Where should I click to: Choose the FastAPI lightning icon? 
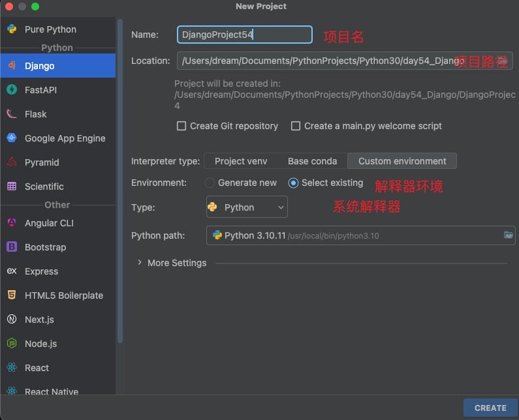click(x=12, y=89)
